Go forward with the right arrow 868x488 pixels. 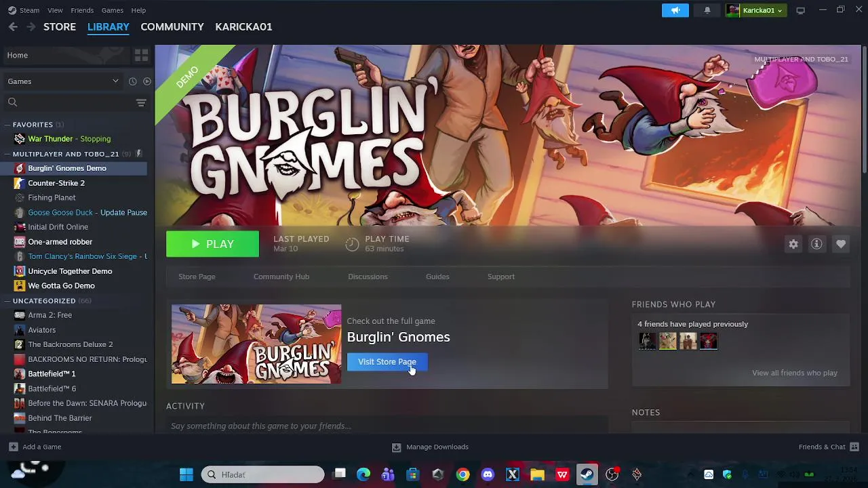(x=31, y=26)
